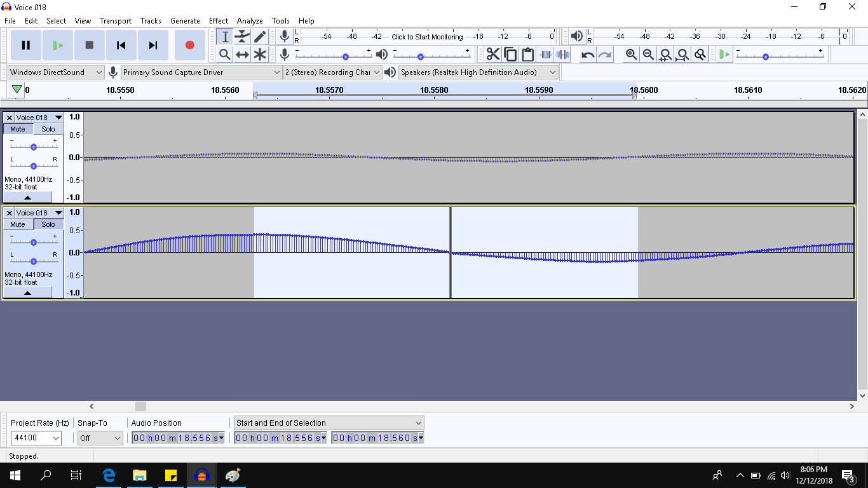Toggle Mute on the first Voice 018 track
Viewport: 868px width, 488px height.
pos(18,129)
